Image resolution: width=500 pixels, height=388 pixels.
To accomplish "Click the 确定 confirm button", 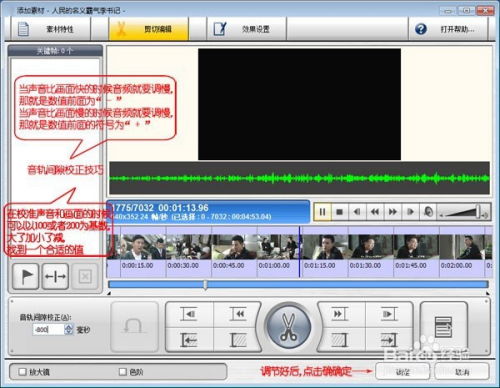I will pos(403,372).
